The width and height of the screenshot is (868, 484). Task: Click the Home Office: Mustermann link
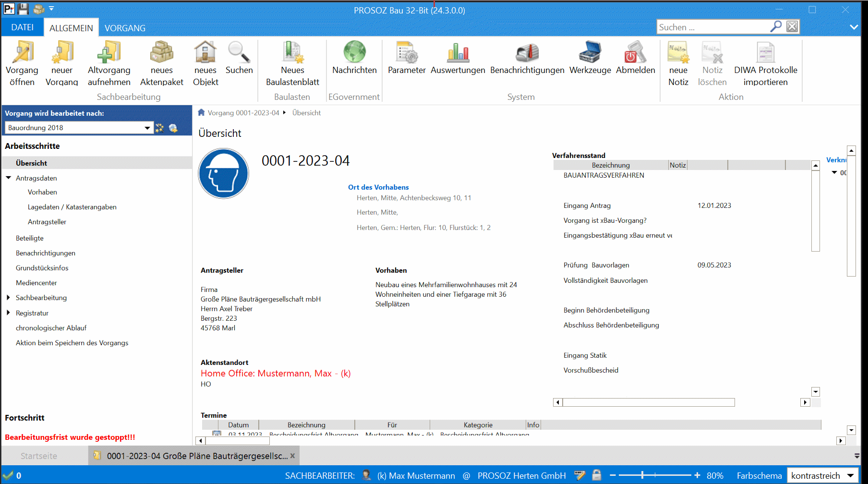coord(276,374)
